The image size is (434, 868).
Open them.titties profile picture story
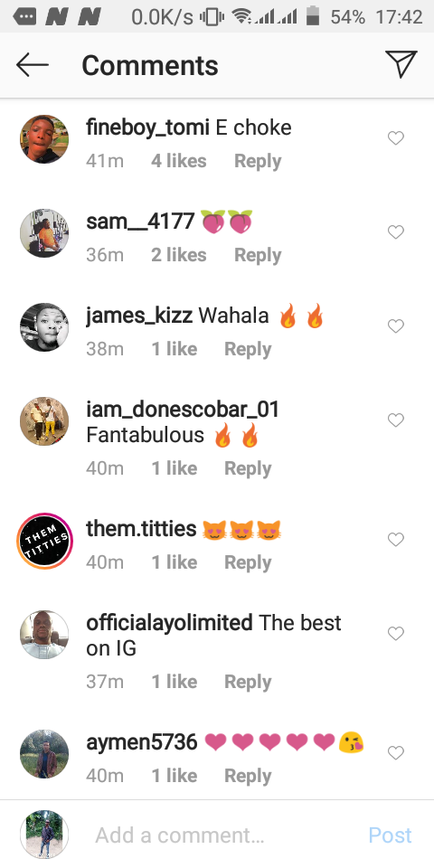click(x=45, y=541)
